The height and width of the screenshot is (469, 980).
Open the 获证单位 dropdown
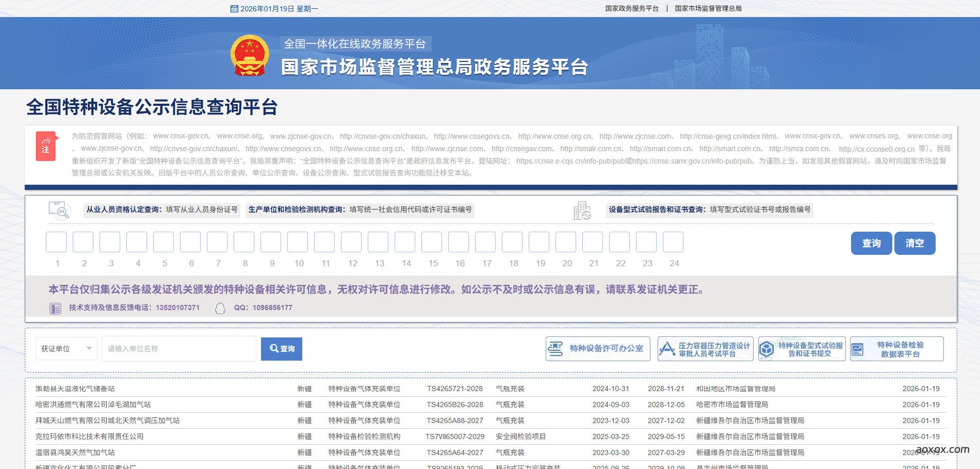(x=66, y=349)
